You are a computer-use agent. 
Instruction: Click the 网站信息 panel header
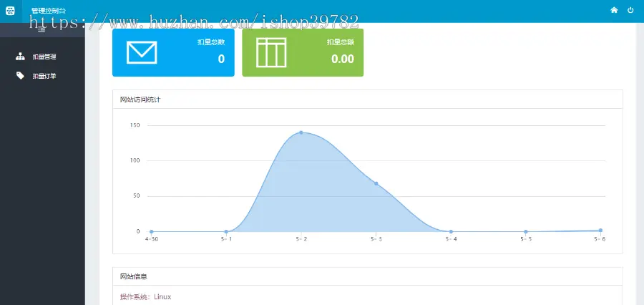coord(368,276)
